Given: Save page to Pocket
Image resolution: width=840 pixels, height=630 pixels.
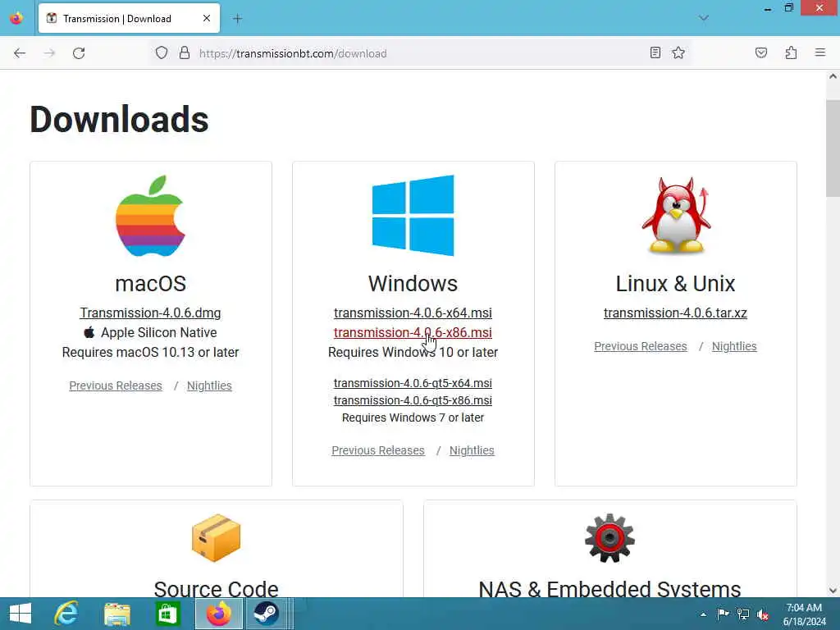Looking at the screenshot, I should pos(760,52).
